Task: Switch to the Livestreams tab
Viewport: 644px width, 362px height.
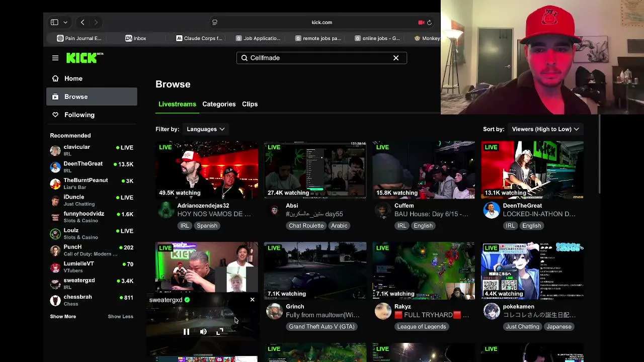Action: coord(177,104)
